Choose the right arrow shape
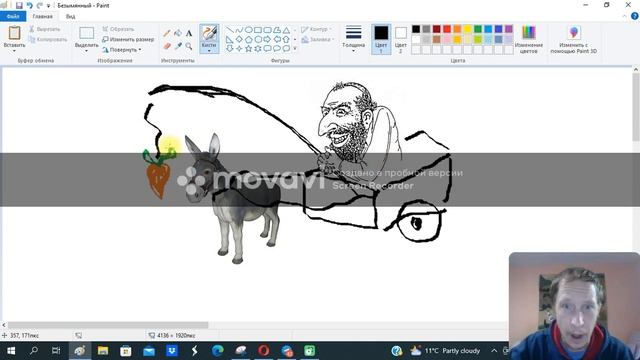 (x=267, y=40)
